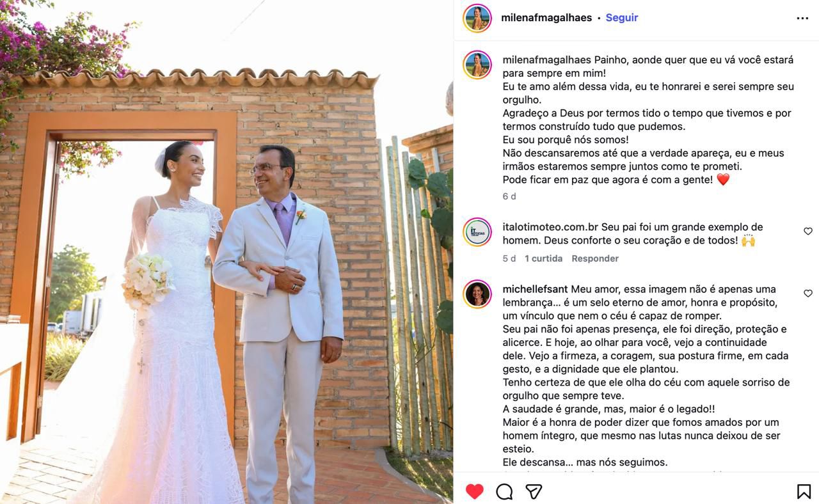
Task: View likes via "1 curtida" text
Action: point(543,258)
